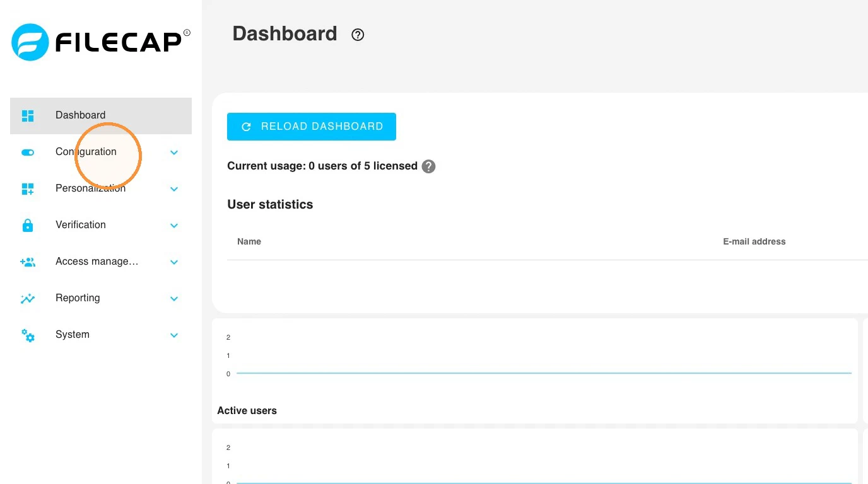Click the Dashboard page title
Image resolution: width=868 pixels, height=484 pixels.
(284, 33)
